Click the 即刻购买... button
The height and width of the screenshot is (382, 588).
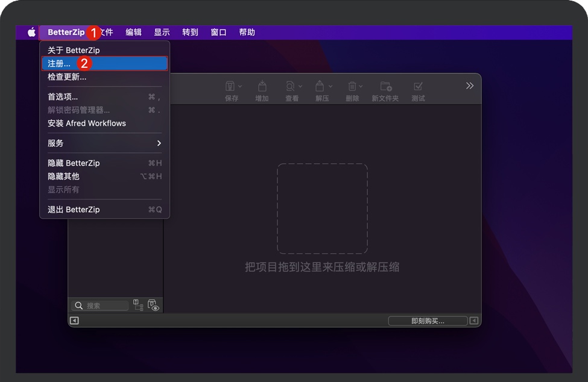pyautogui.click(x=428, y=321)
